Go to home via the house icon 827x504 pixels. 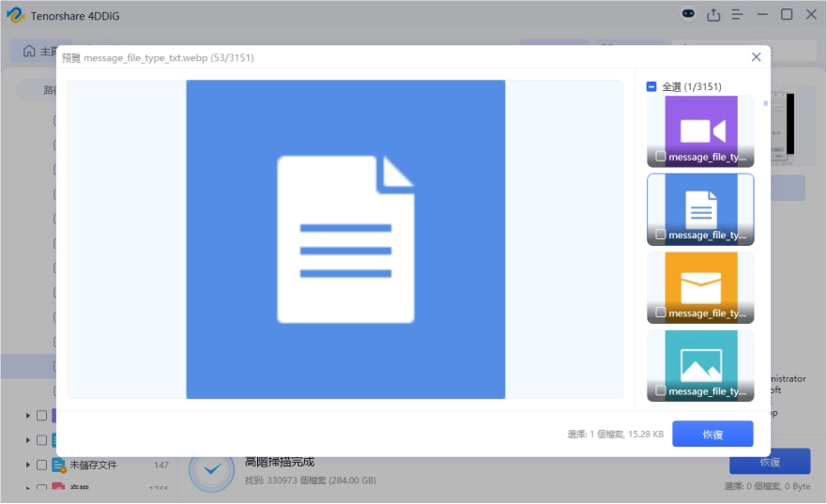(29, 51)
